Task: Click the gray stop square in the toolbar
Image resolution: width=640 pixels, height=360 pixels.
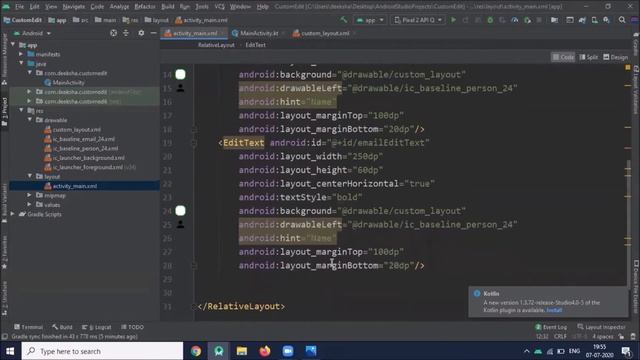Action: pos(539,20)
